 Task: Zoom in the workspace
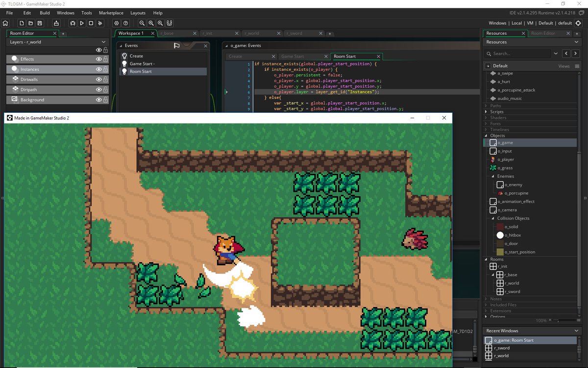pyautogui.click(x=160, y=23)
